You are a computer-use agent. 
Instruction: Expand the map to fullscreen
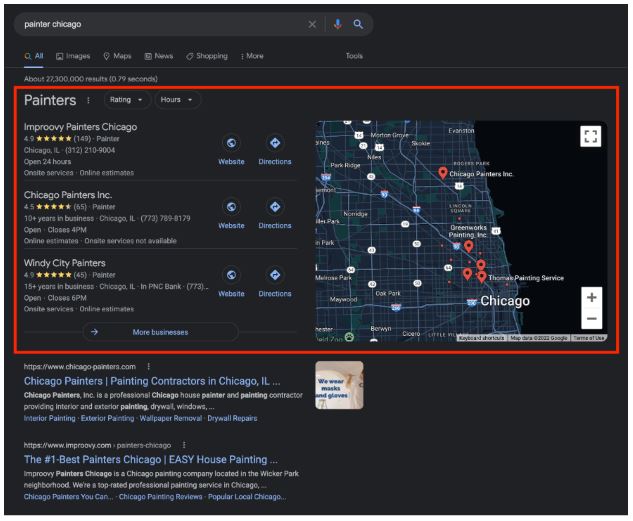coord(590,137)
